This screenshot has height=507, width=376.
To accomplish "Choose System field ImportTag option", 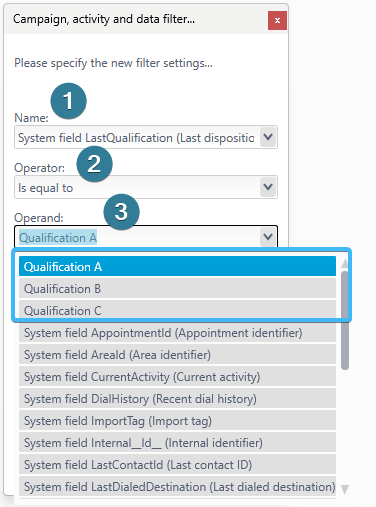I will tap(177, 420).
